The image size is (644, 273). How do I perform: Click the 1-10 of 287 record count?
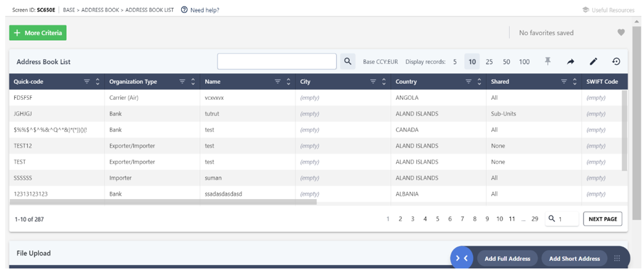point(29,219)
